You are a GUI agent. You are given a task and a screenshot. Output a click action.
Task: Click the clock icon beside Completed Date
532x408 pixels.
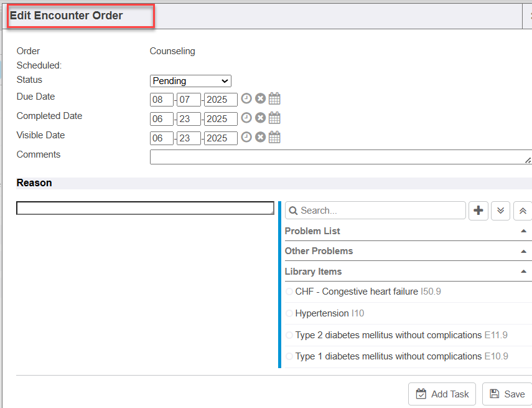click(246, 118)
